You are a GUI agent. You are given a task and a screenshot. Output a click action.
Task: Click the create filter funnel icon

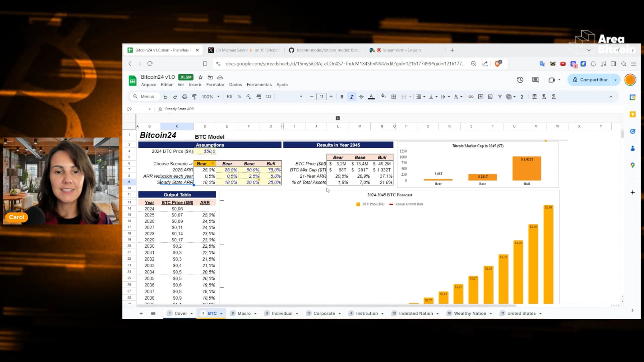(500, 97)
